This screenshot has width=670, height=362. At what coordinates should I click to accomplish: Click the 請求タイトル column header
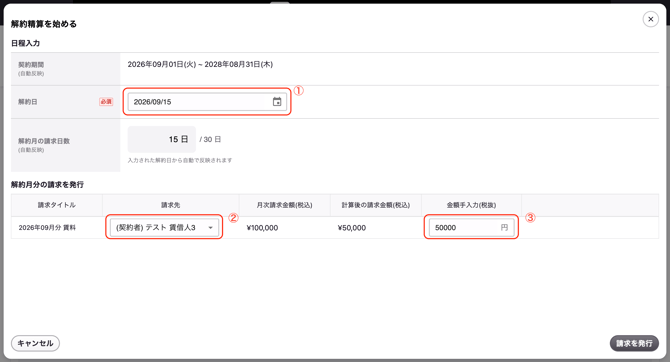pyautogui.click(x=56, y=205)
